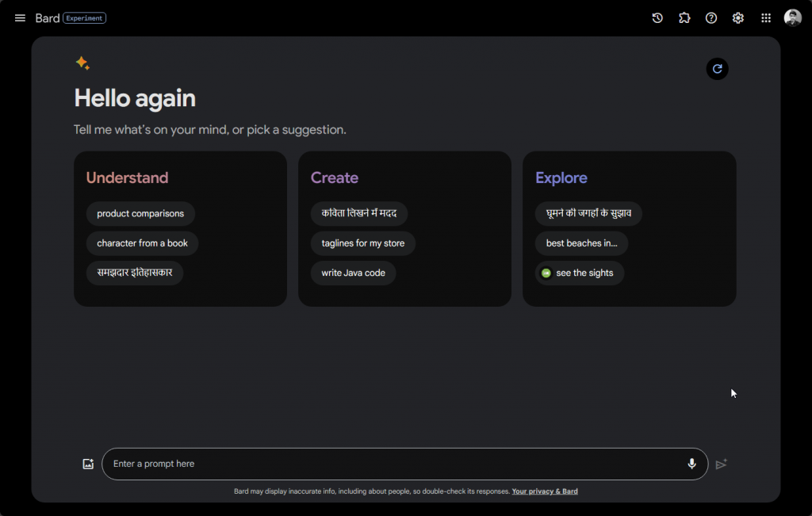Open the extensions puzzle icon
The image size is (812, 516).
(x=684, y=18)
